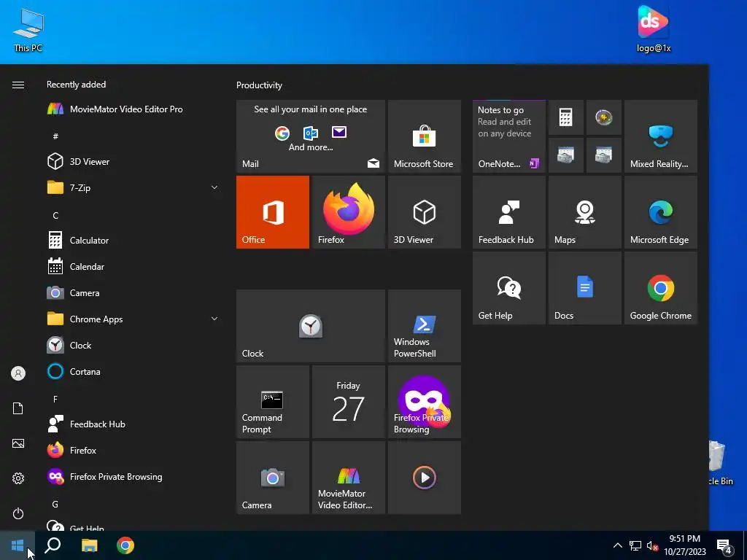Open Calendar in the app list
The height and width of the screenshot is (560, 747).
133,267
